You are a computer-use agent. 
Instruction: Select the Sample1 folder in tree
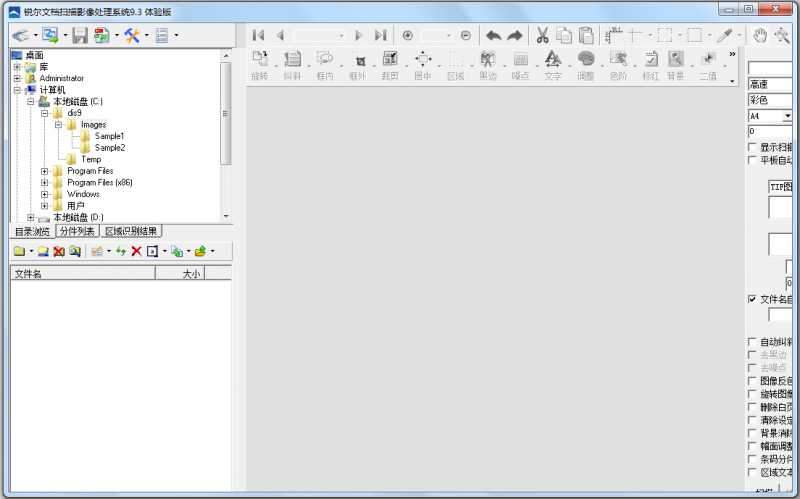(x=109, y=136)
